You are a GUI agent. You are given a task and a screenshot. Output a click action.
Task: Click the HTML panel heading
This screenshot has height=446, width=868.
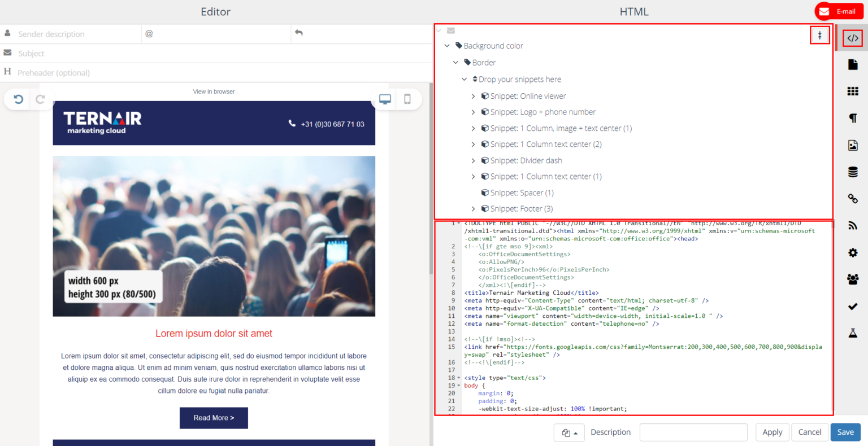tap(634, 12)
